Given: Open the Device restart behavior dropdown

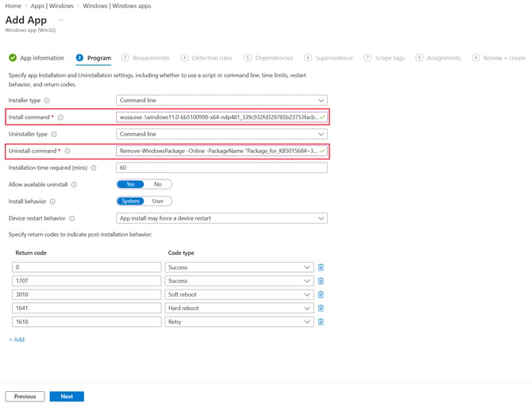Looking at the screenshot, I should (x=222, y=218).
